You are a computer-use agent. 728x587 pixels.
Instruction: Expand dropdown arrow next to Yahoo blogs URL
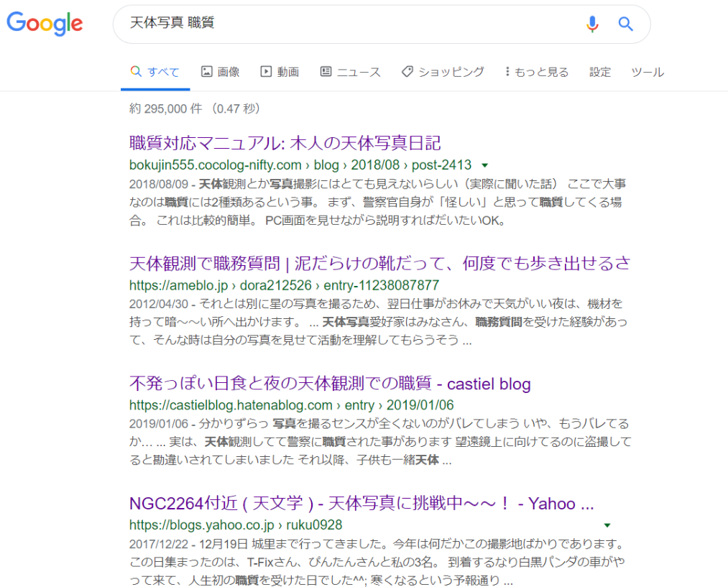[607, 525]
